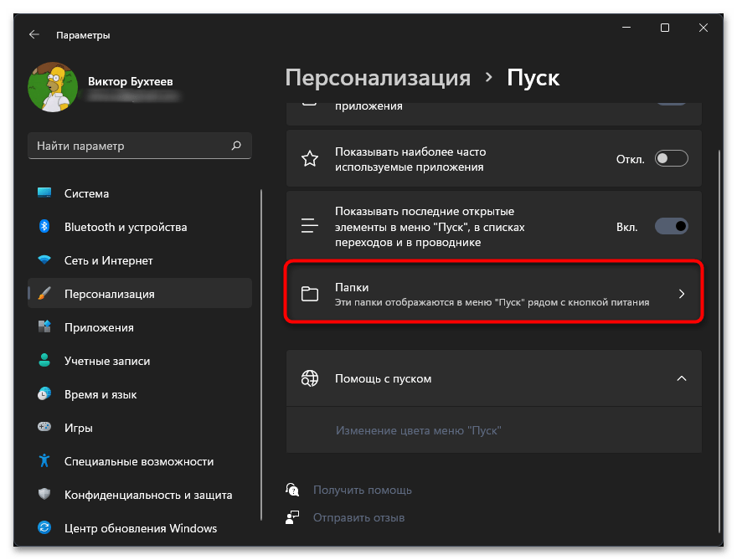Open the Игры section
737x560 pixels.
click(140, 428)
